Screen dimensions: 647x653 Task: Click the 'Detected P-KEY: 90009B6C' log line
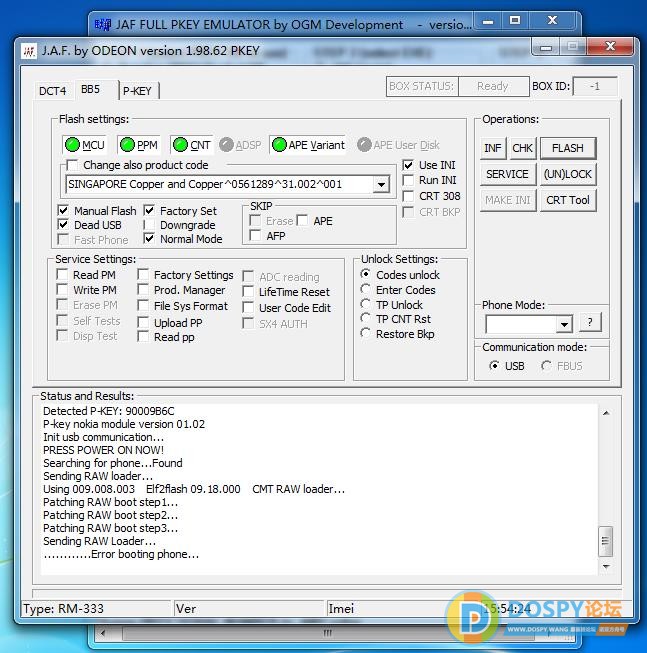coord(109,411)
